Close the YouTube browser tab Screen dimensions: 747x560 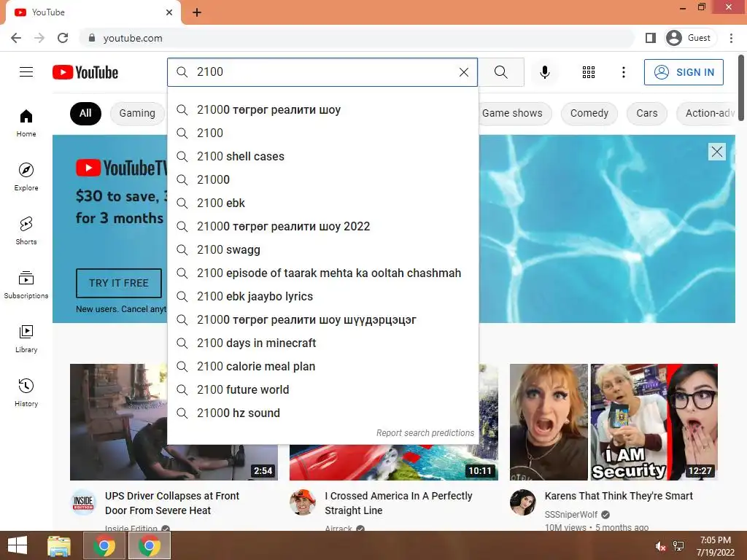tap(169, 12)
